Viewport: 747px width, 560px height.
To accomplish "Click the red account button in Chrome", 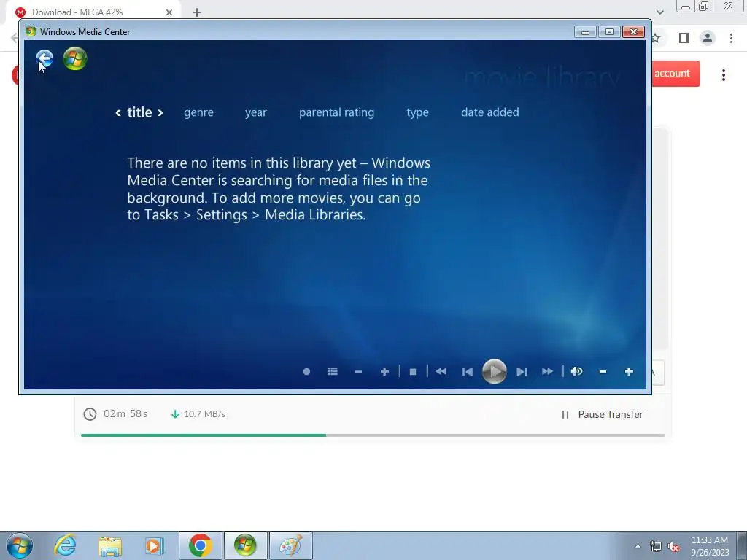I will (x=676, y=74).
